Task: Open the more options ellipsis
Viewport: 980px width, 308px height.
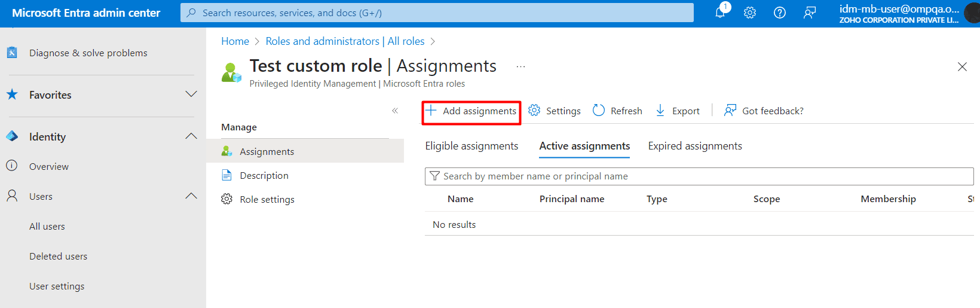Action: 520,66
